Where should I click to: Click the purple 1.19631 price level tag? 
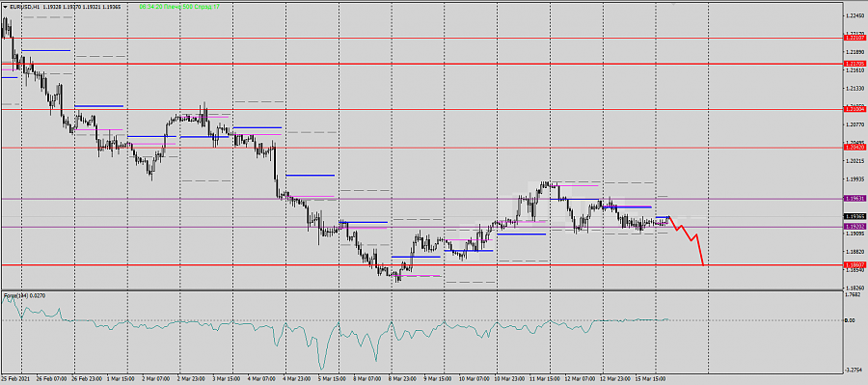point(855,198)
